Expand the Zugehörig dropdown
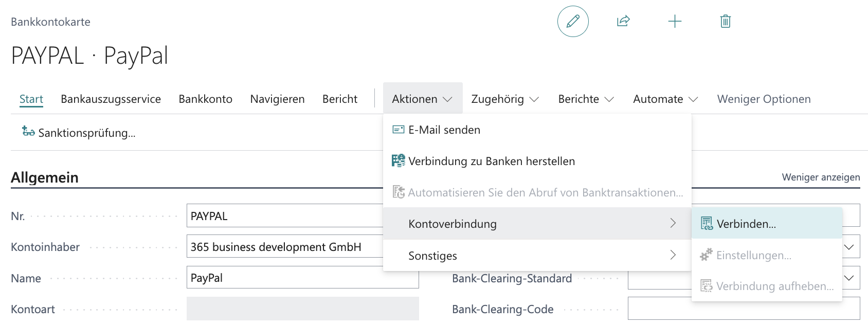The image size is (868, 325). click(504, 99)
